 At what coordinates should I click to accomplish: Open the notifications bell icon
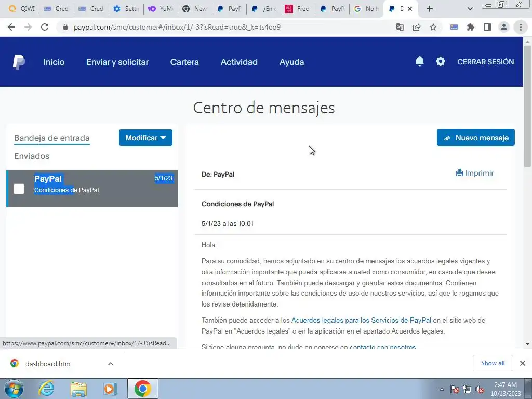420,61
